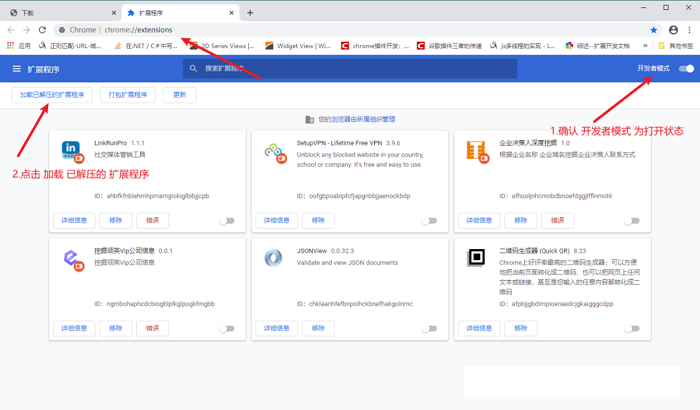Enable the JSONView extension toggle
This screenshot has height=410, width=700.
tap(429, 329)
